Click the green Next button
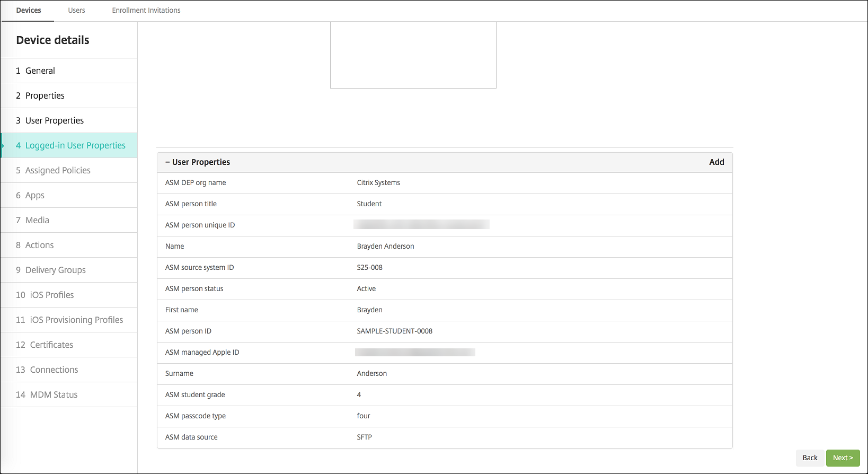 [x=843, y=458]
